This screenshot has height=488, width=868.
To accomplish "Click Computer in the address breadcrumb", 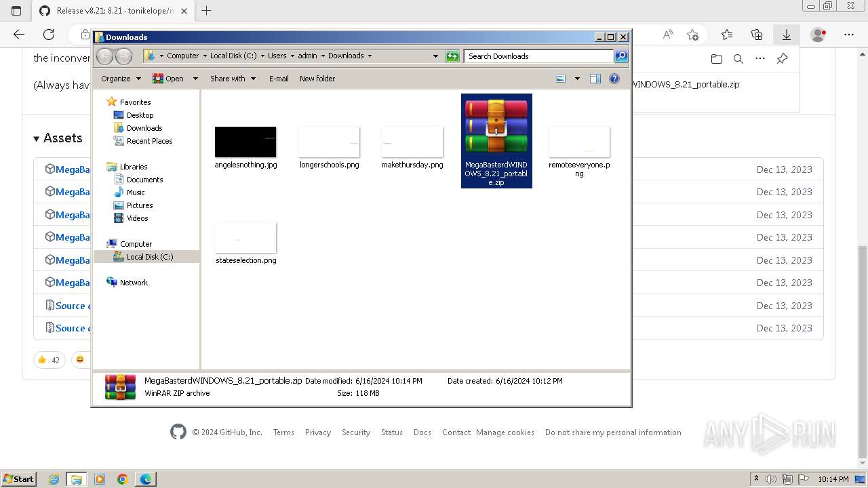I will click(183, 56).
